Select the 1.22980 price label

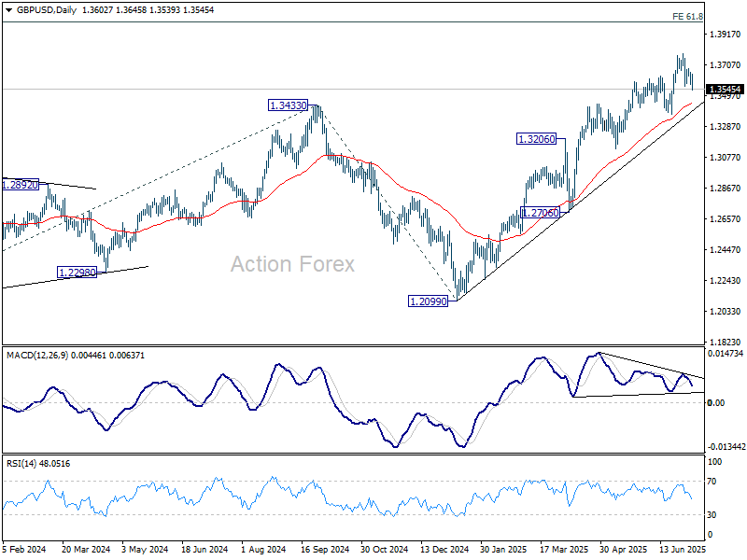pos(77,273)
